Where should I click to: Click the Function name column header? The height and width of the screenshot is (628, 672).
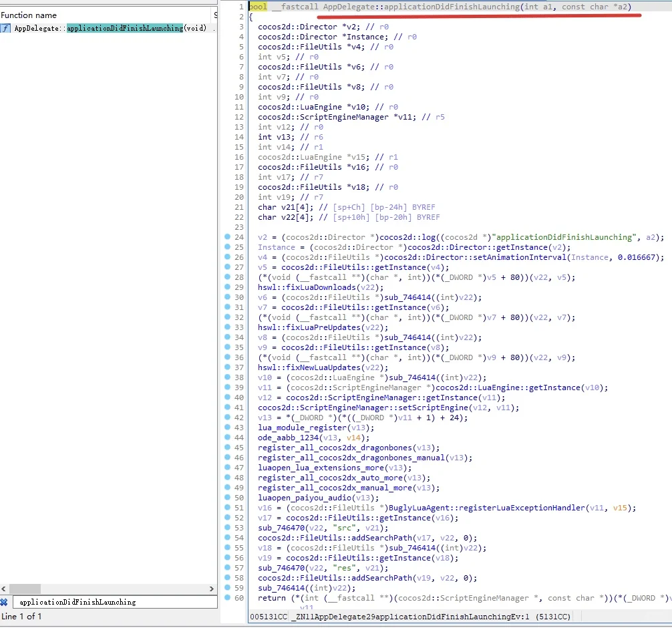29,15
